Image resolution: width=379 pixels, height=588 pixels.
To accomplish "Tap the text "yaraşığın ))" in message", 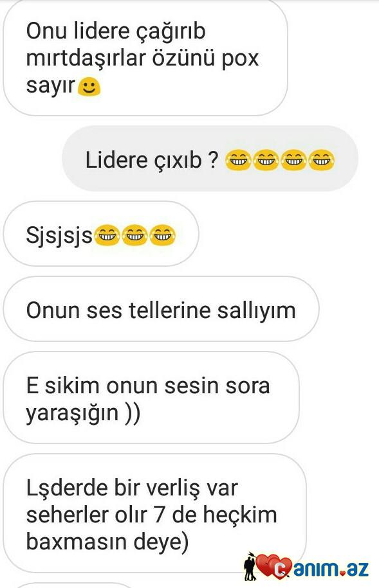I will [83, 413].
